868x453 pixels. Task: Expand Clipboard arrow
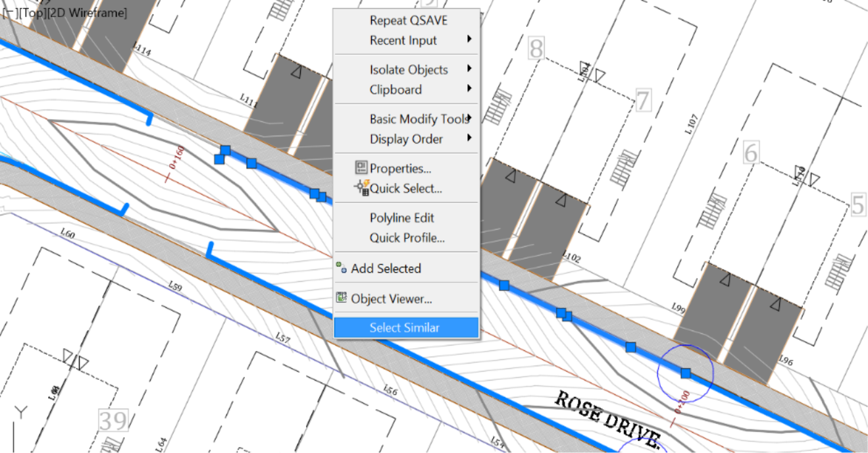[x=469, y=88]
